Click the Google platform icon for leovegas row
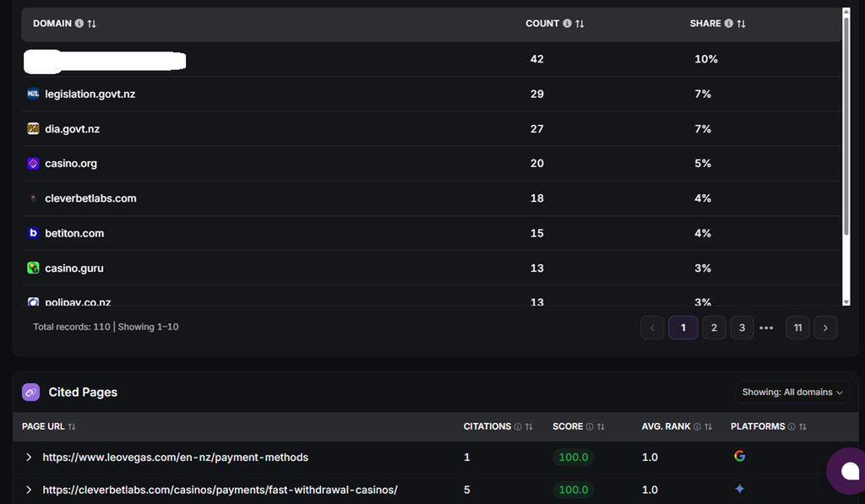This screenshot has height=504, width=865. pos(740,456)
